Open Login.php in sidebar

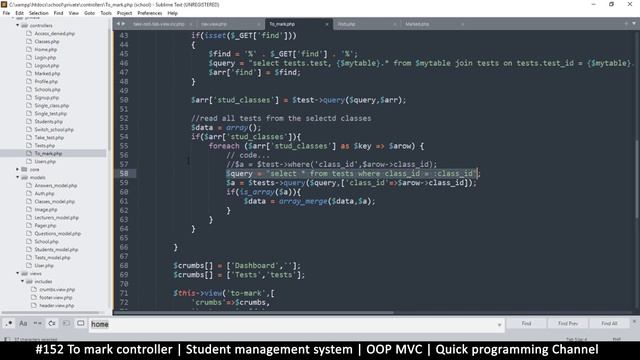(x=45, y=58)
